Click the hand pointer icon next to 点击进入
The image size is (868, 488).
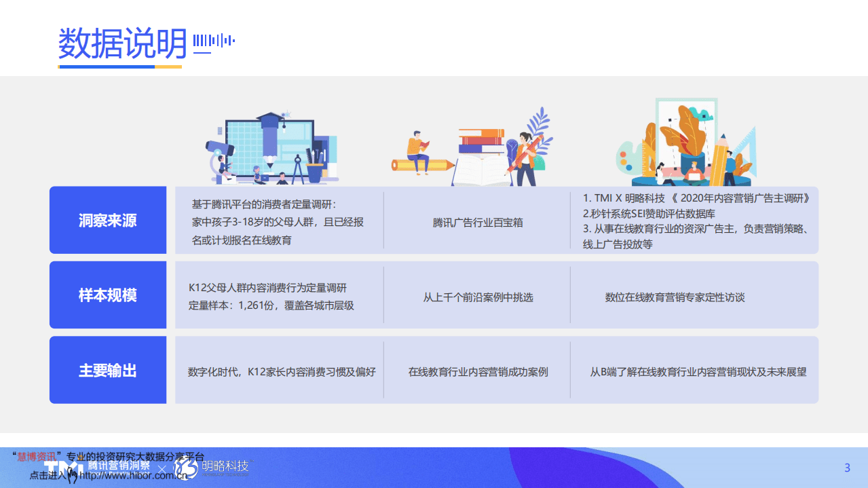point(71,475)
